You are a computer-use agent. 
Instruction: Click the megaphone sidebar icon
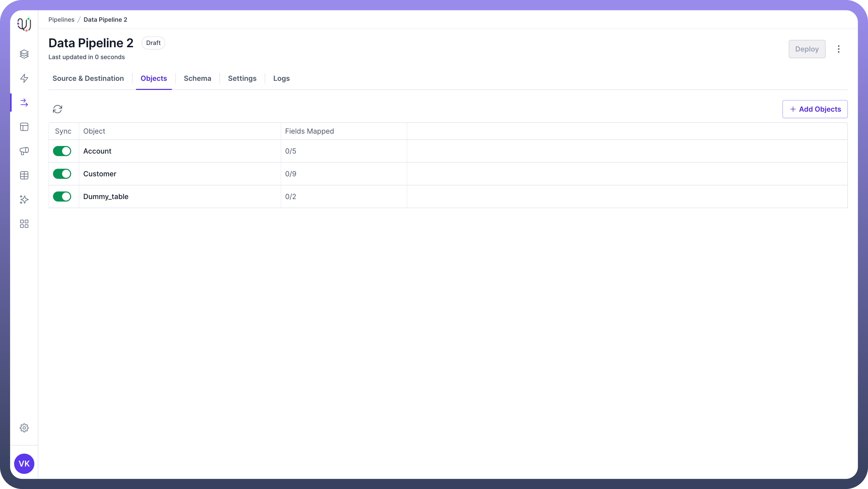click(24, 151)
